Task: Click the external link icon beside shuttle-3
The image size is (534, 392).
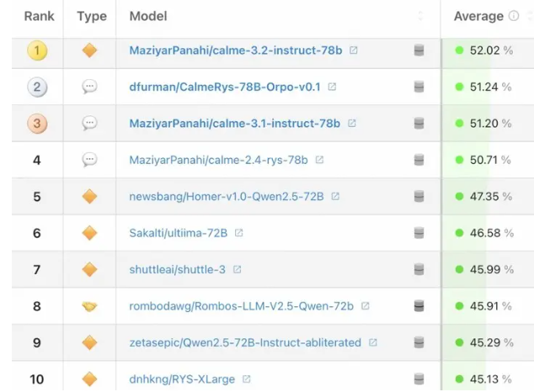Action: point(238,270)
